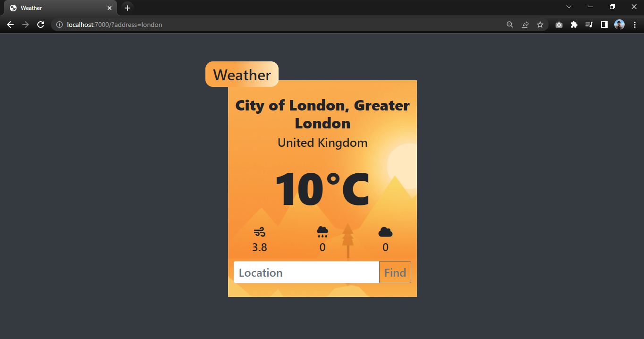Click the cloud cover icon

pyautogui.click(x=385, y=231)
